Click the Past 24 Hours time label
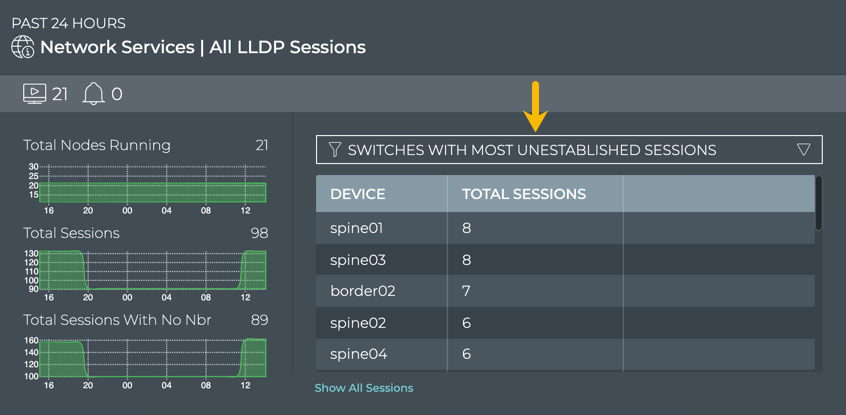Screen dimensions: 846x415 click(x=69, y=23)
